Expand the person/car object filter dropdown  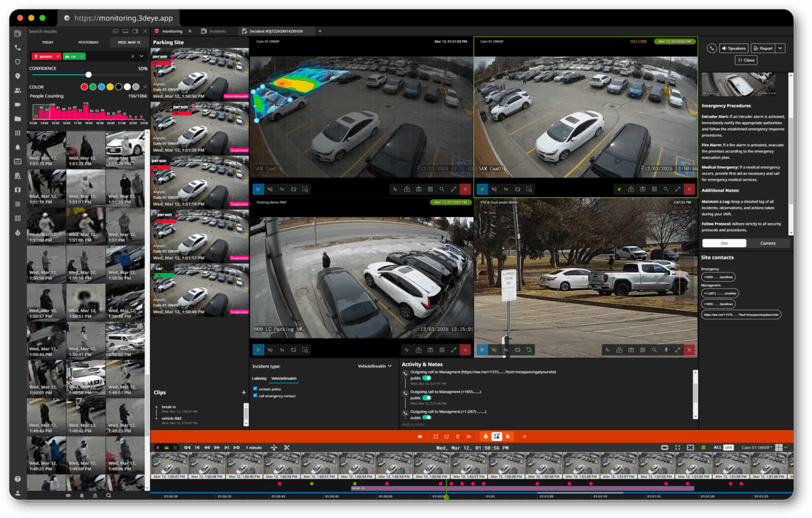pos(141,56)
